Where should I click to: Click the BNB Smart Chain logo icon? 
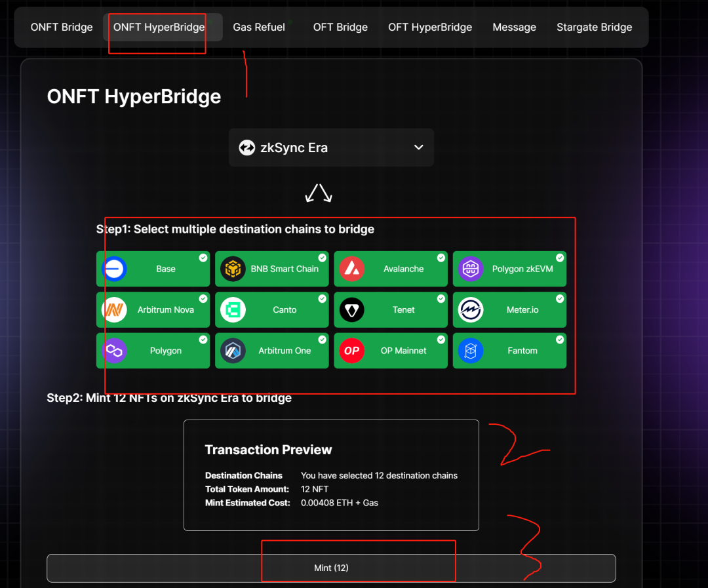233,269
